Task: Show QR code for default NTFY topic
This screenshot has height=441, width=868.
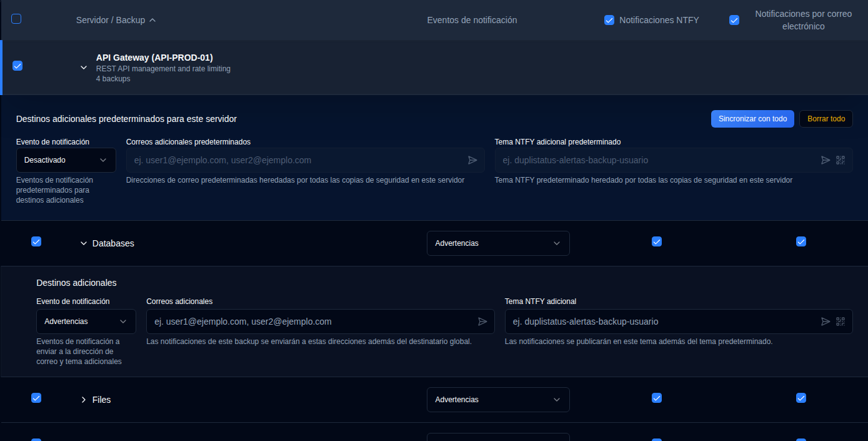Action: (x=841, y=160)
